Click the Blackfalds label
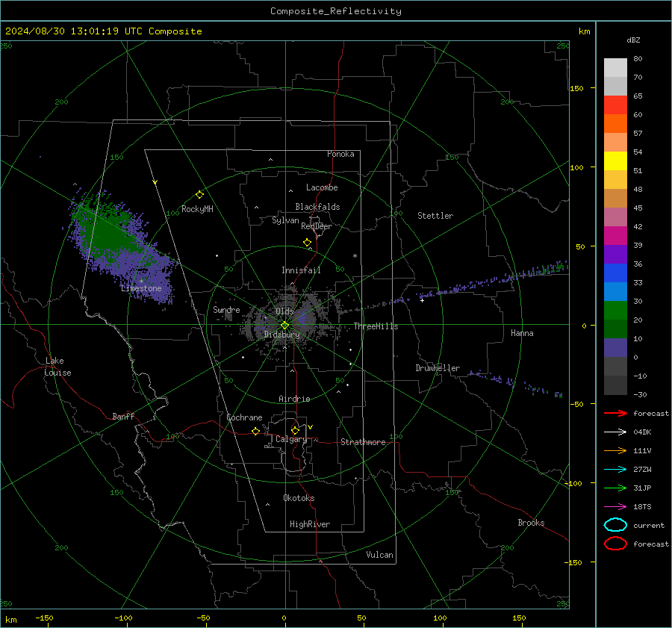Screen dimensions: 672x628 click(x=317, y=207)
